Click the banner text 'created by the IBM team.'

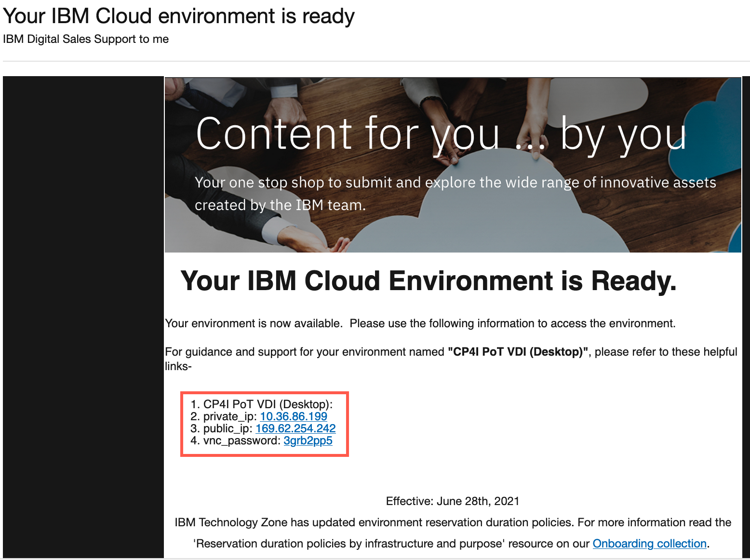click(x=280, y=205)
